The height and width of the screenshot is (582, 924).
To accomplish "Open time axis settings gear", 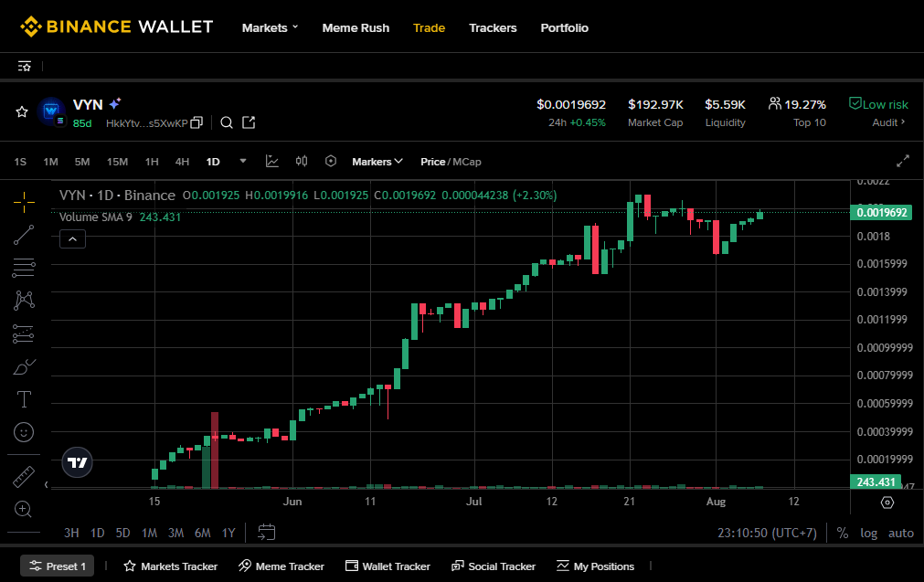I will point(887,503).
